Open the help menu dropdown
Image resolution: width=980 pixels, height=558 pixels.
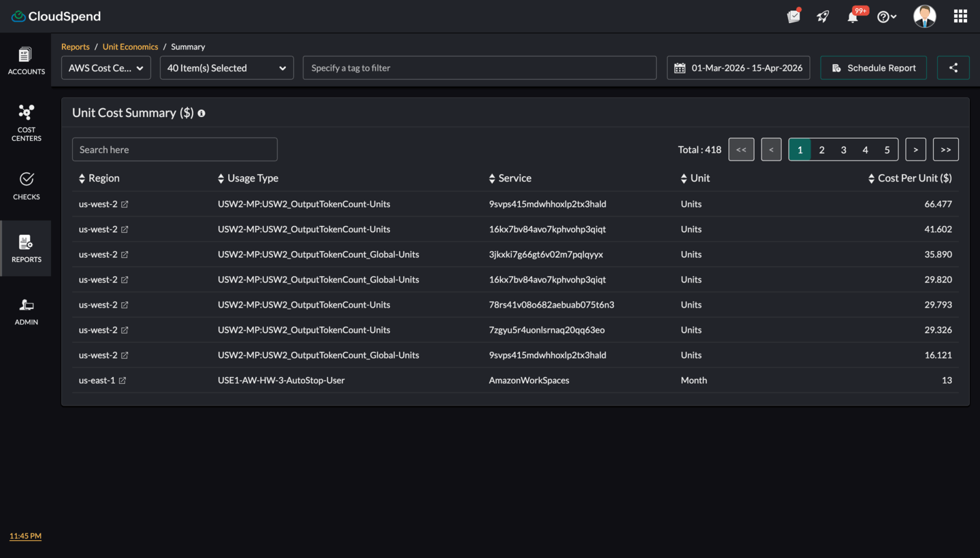coord(886,17)
